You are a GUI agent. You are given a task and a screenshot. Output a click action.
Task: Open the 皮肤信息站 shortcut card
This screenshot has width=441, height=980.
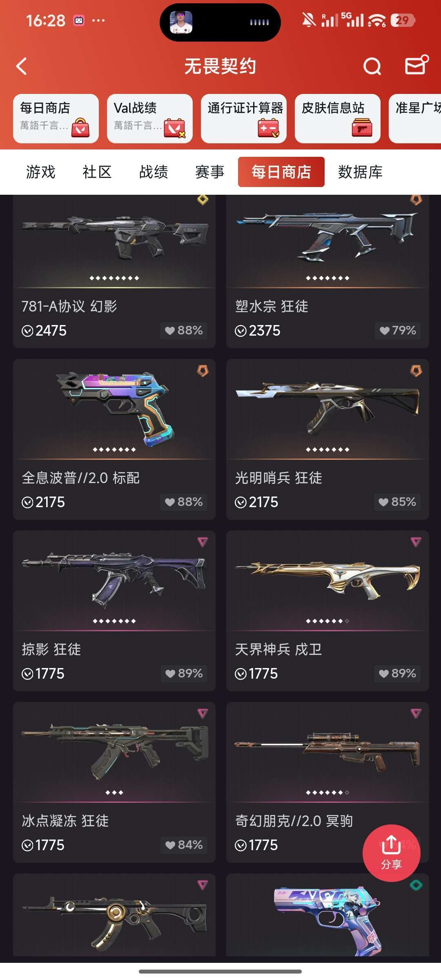tap(338, 118)
